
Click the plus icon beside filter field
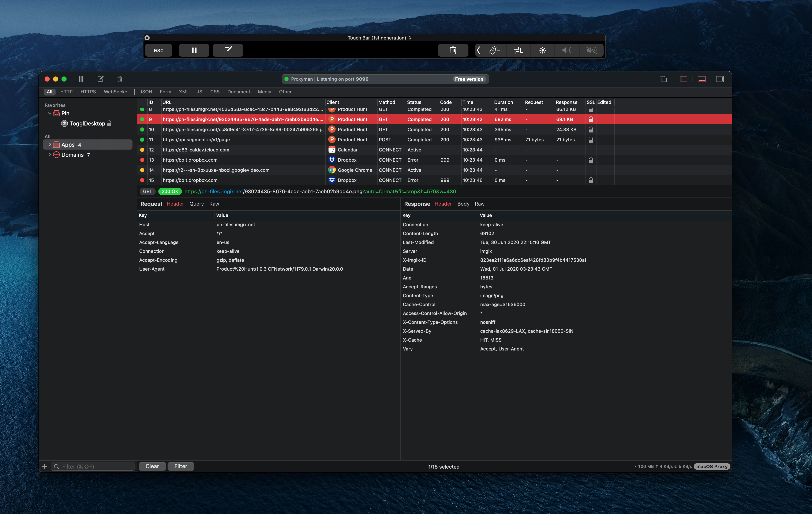45,466
